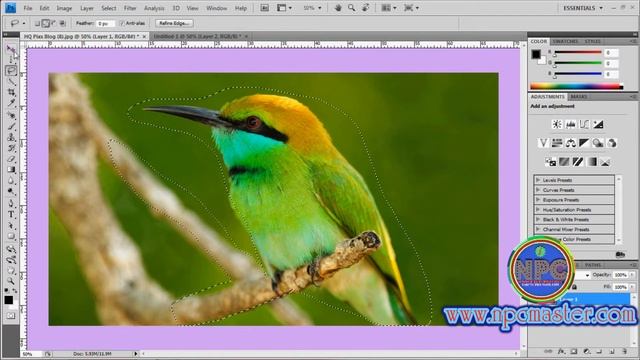Expand Exposure Presets
The image size is (640, 360).
[538, 200]
